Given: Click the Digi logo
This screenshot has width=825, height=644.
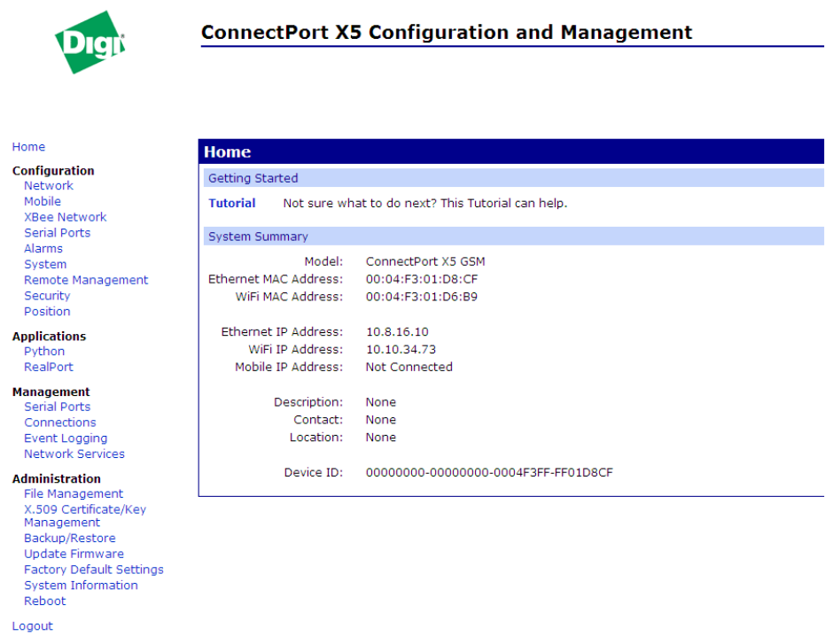Looking at the screenshot, I should pyautogui.click(x=90, y=43).
